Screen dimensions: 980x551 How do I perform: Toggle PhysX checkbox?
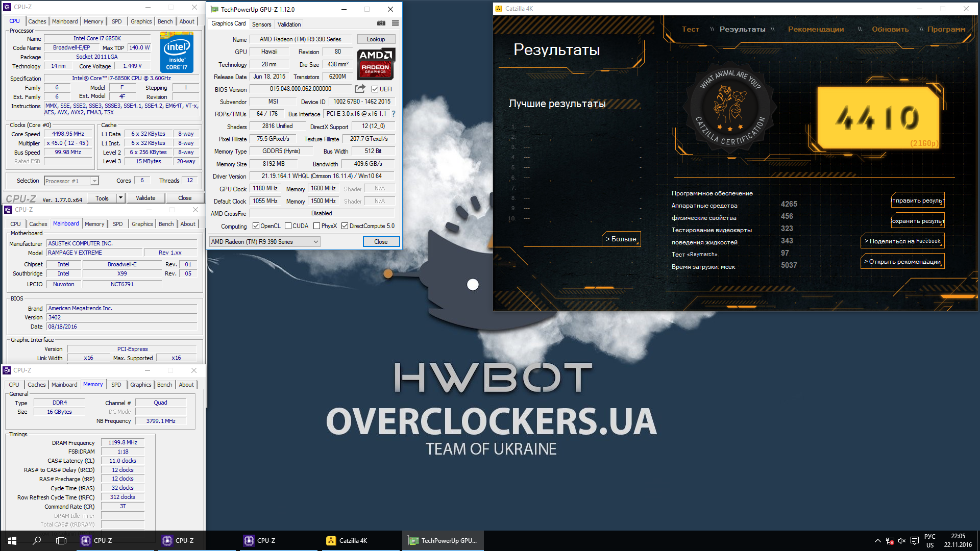coord(316,226)
